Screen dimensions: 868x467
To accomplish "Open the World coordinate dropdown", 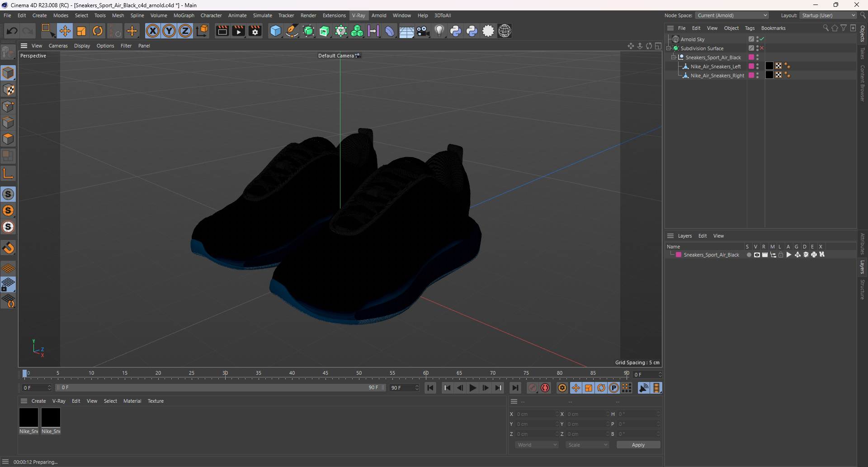I will pyautogui.click(x=537, y=445).
